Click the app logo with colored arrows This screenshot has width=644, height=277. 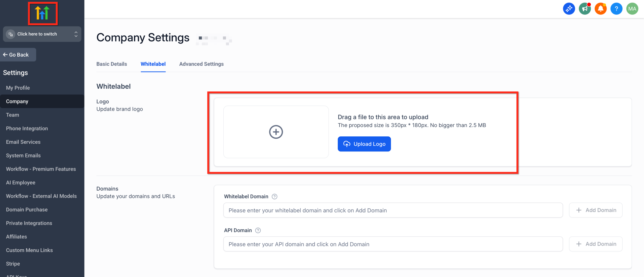point(43,13)
